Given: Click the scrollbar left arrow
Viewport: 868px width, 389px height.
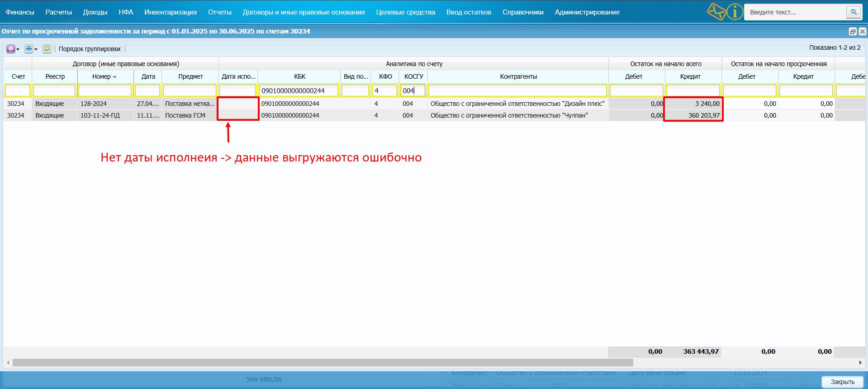Looking at the screenshot, I should click(8, 362).
